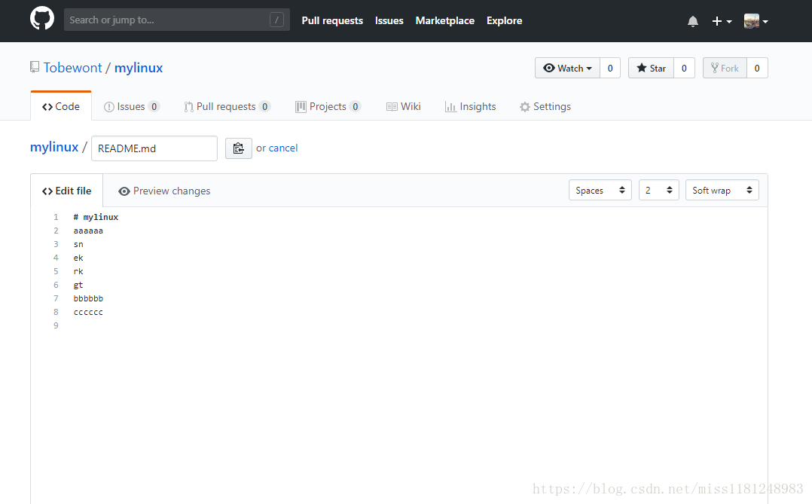
Task: Switch to the repository Issues tab
Action: click(x=132, y=106)
